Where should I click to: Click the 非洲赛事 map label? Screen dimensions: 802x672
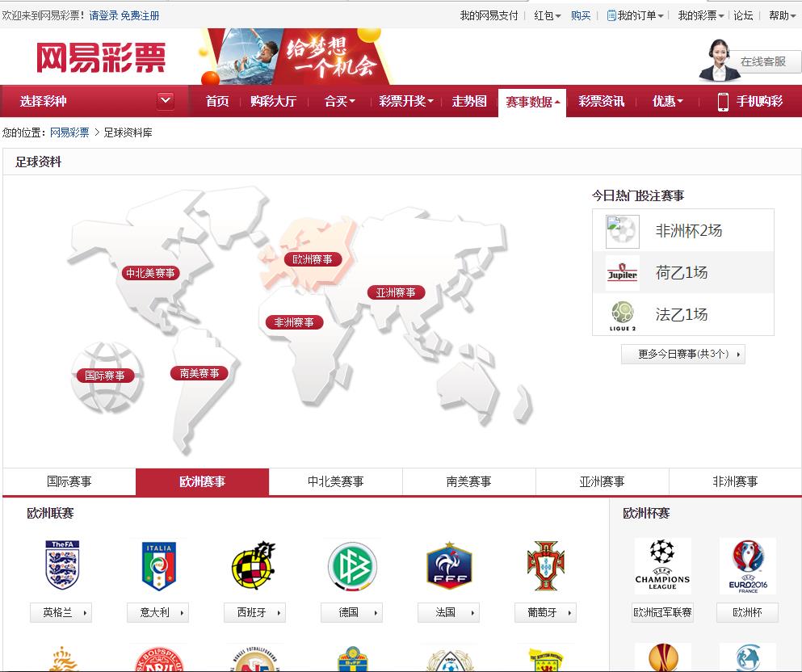294,323
